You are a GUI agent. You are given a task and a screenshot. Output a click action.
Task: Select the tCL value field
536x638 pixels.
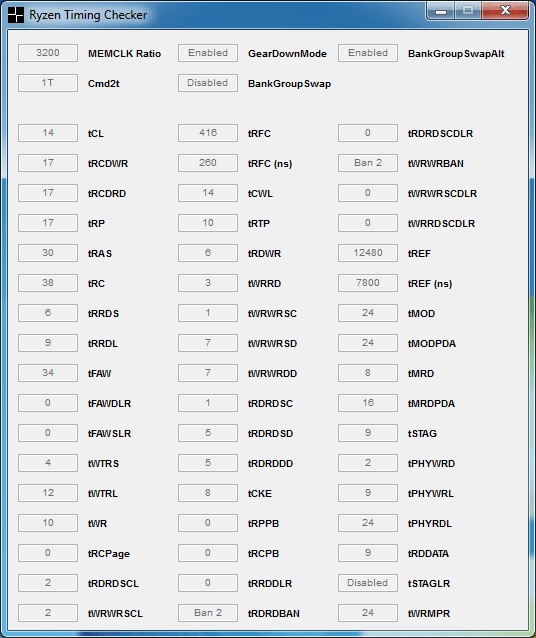(x=48, y=133)
